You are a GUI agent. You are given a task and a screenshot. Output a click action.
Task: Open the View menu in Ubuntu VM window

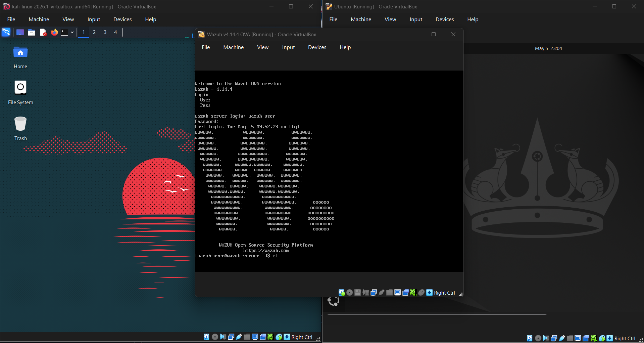[x=390, y=19]
